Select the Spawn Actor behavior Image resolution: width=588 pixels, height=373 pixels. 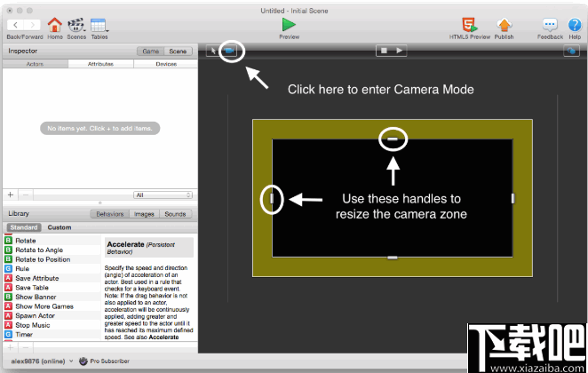[52, 315]
